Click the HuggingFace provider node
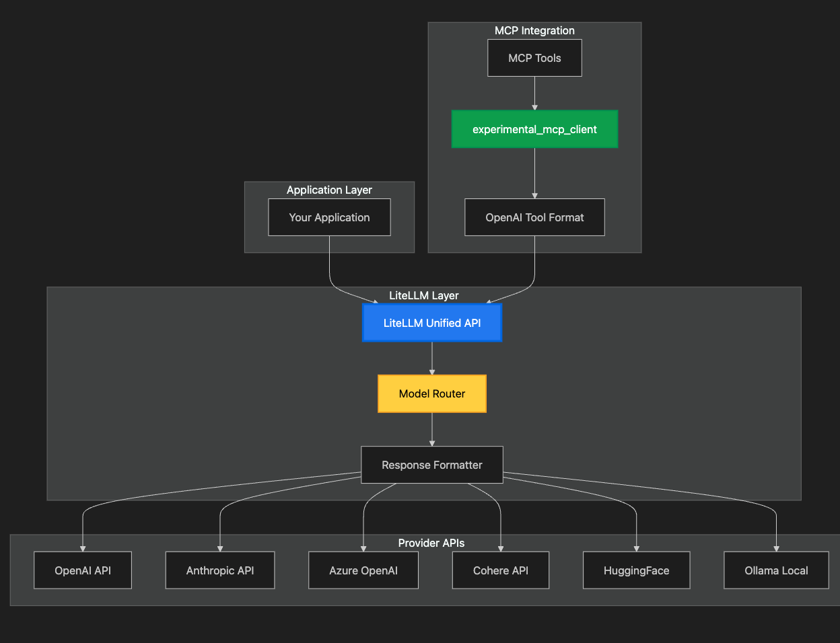 coord(637,570)
